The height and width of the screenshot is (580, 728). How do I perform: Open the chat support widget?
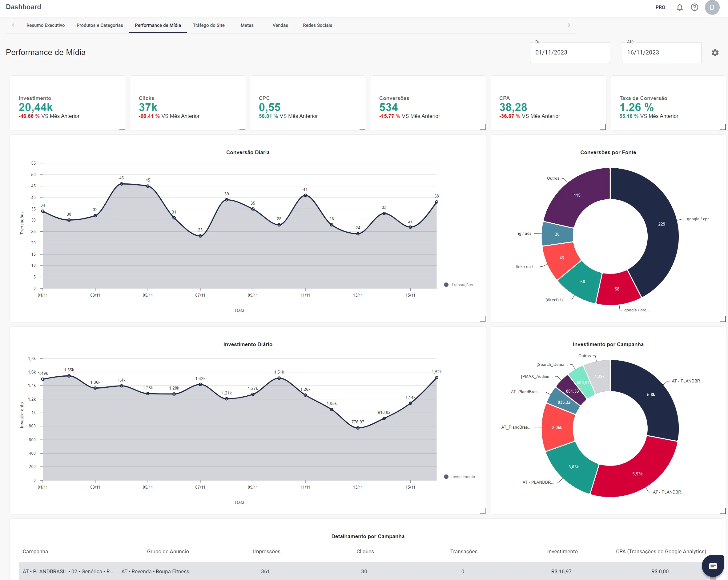pos(713,566)
